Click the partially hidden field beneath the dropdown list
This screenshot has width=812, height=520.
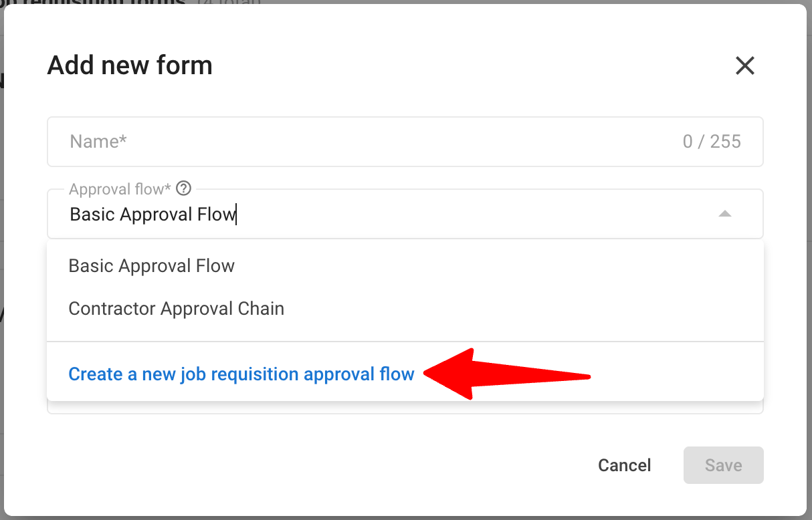(x=405, y=407)
